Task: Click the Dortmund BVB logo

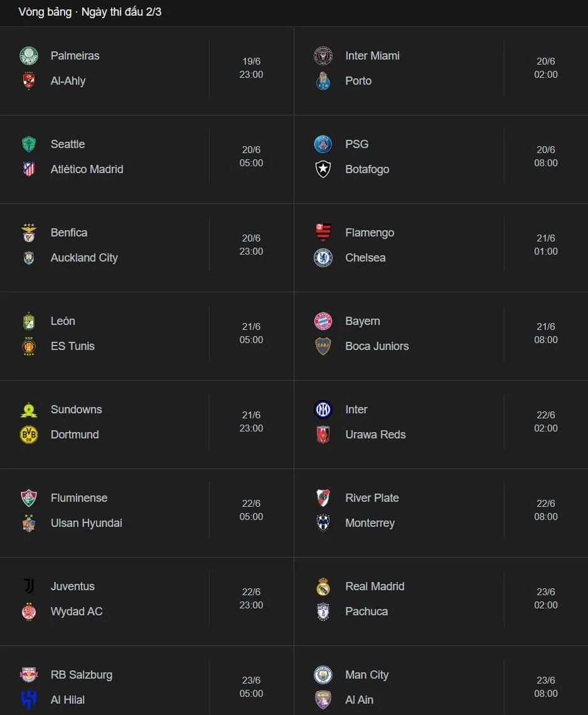Action: tap(29, 435)
